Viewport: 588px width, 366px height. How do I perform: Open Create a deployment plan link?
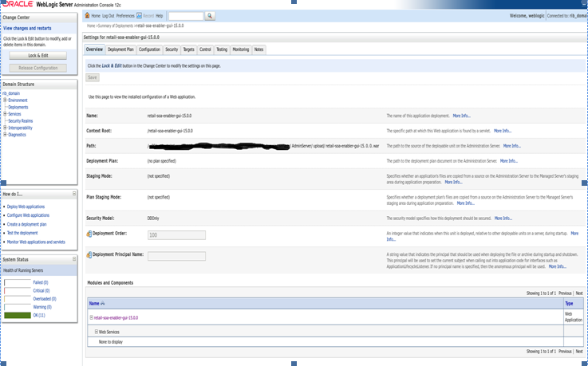click(x=26, y=224)
